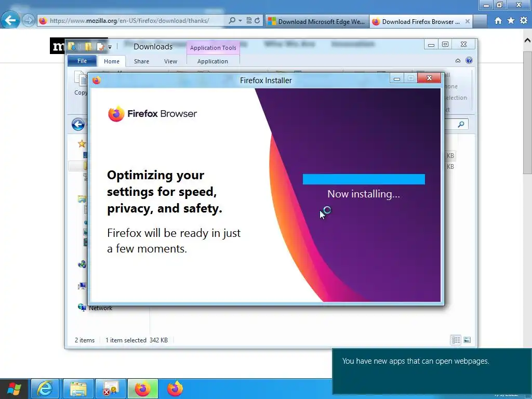Open a new Internet Explorer tab
The image size is (532, 399).
[x=480, y=21]
